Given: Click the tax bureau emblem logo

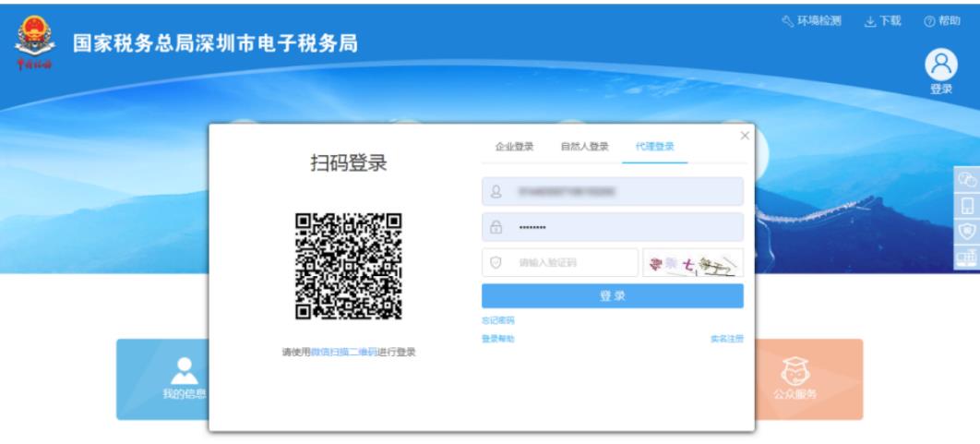Looking at the screenshot, I should pos(34,43).
